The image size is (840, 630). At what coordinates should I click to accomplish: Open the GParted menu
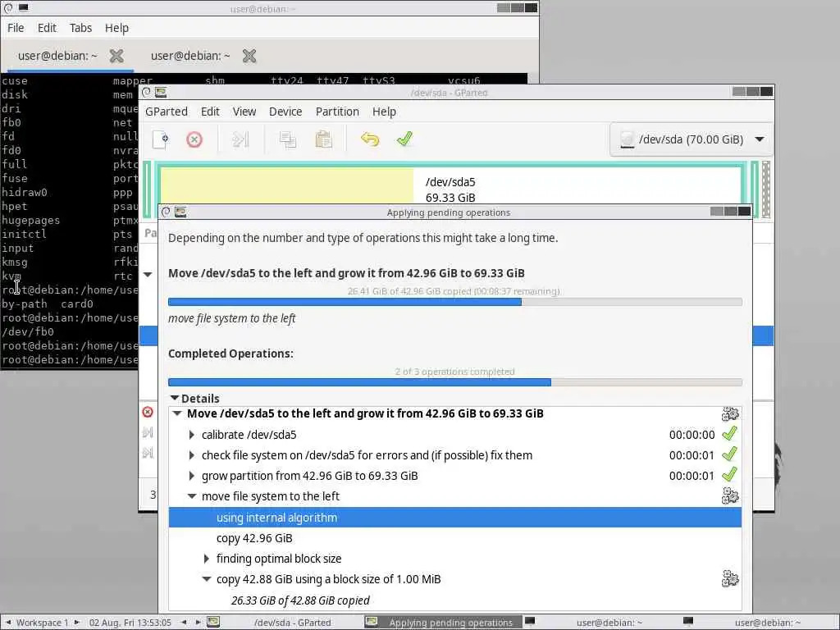coord(167,112)
